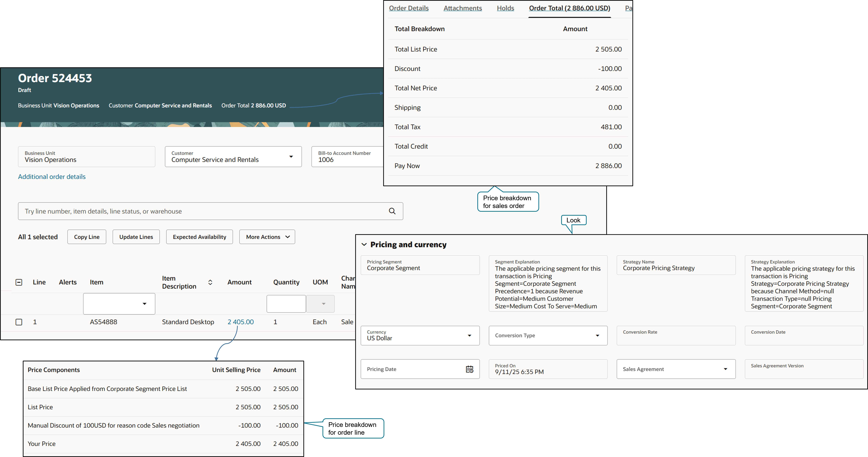Check the box for line 1
This screenshot has height=457, width=868.
(19, 322)
